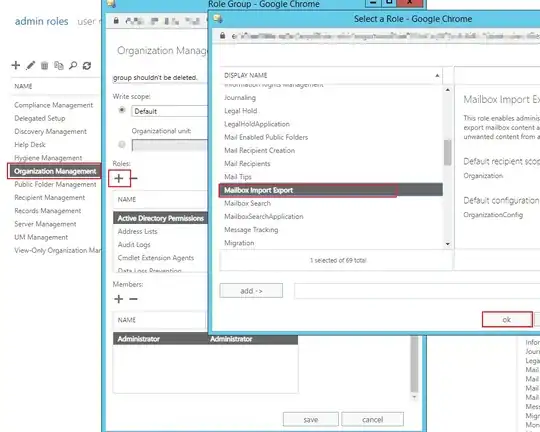
Task: Click the refresh icon in admin roles toolbar
Action: (x=87, y=65)
